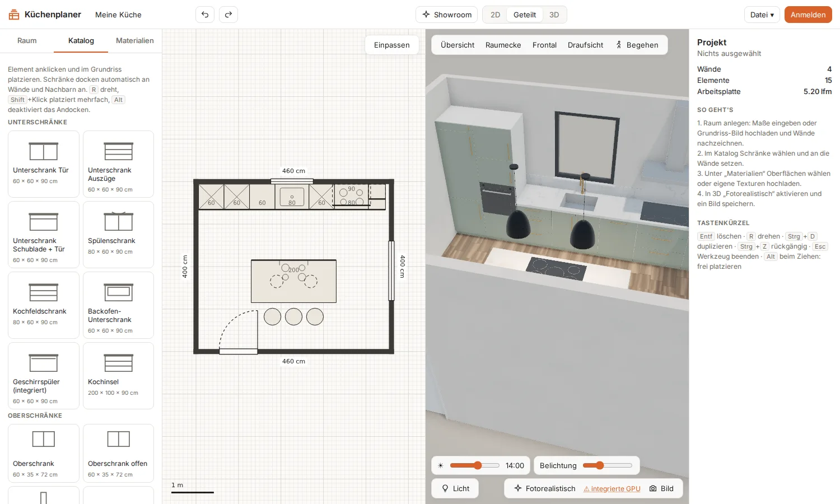Add a closed Oberschrank wall cabinet
Viewport: 840px width, 504px height.
point(44,453)
